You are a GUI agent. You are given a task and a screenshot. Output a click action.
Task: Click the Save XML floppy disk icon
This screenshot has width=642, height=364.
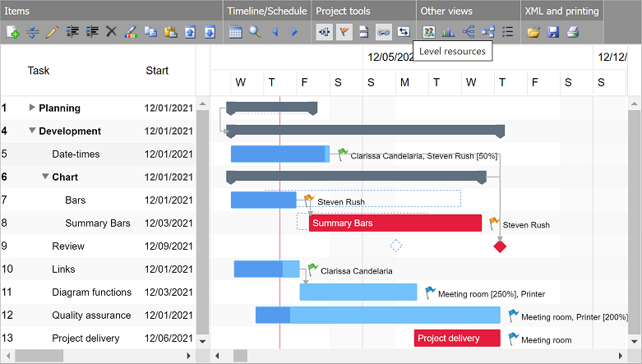553,32
